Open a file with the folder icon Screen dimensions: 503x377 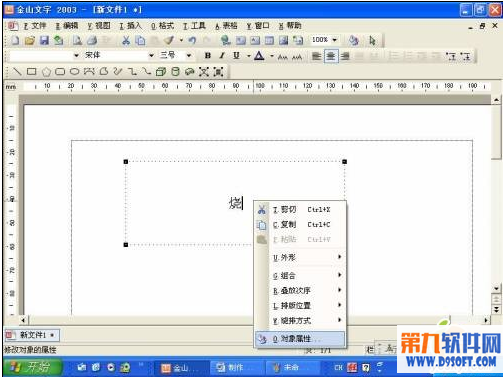(x=30, y=40)
